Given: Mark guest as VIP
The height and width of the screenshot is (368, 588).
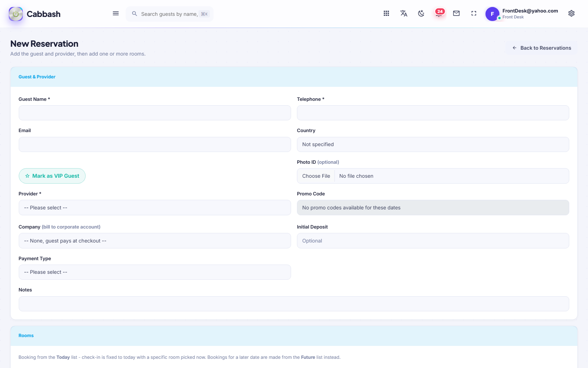Looking at the screenshot, I should coord(52,176).
